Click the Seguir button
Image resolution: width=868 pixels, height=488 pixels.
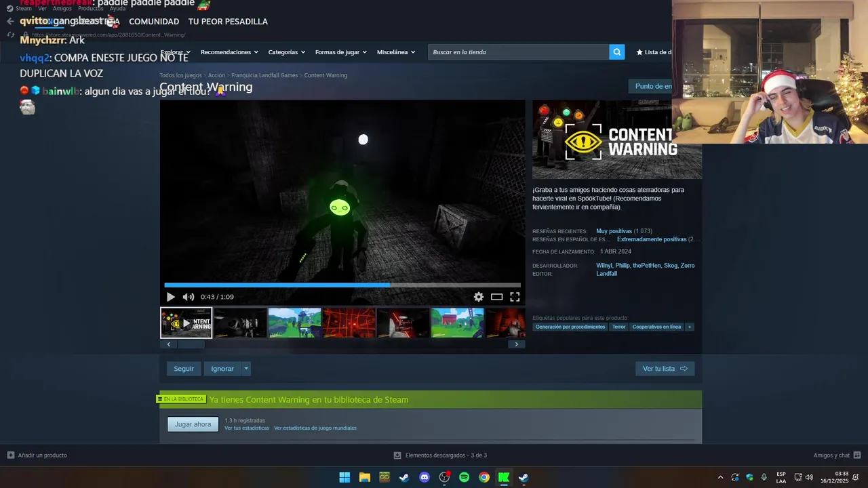184,369
